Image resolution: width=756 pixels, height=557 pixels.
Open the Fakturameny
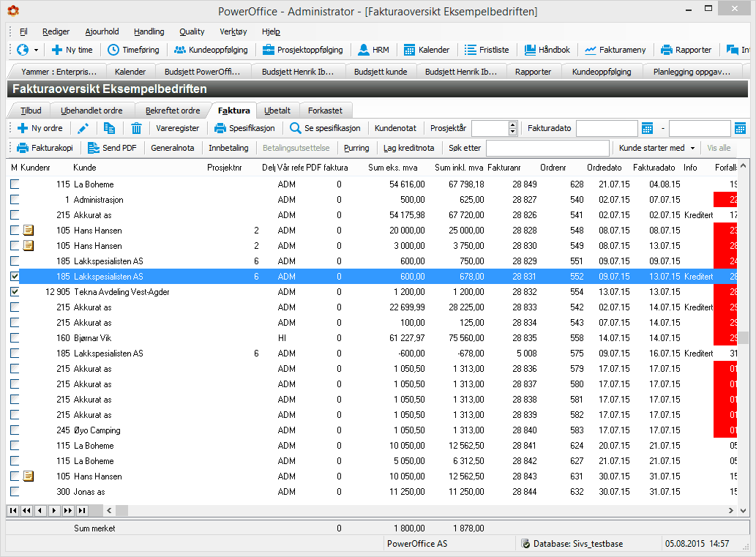(x=615, y=50)
